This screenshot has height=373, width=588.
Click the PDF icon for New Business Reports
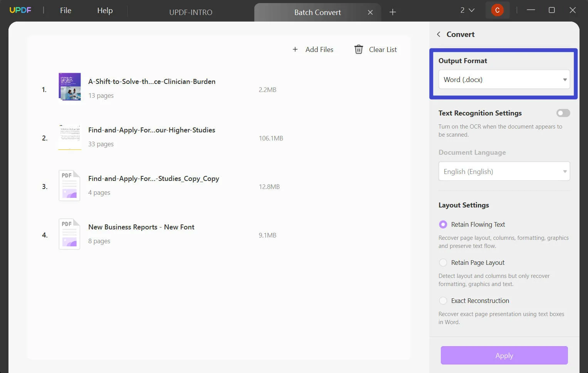pyautogui.click(x=69, y=234)
